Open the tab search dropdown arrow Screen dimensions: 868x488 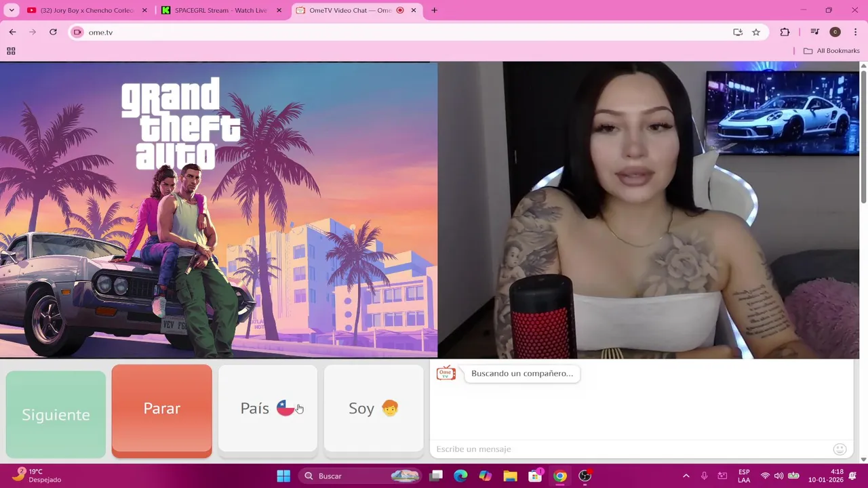(12, 10)
